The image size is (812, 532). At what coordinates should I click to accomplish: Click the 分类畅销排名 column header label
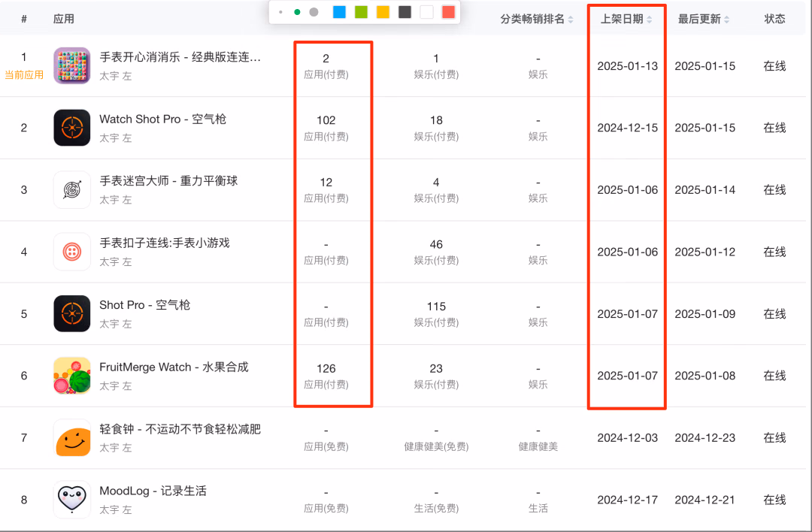click(532, 19)
